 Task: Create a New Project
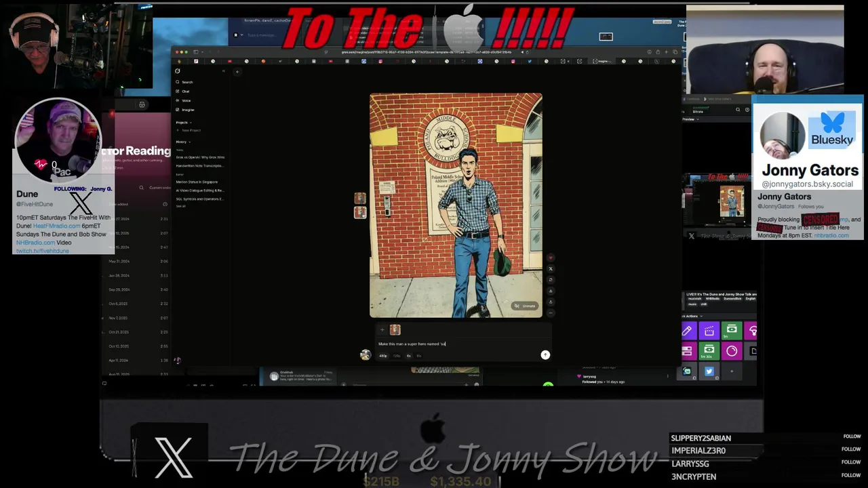click(x=189, y=130)
